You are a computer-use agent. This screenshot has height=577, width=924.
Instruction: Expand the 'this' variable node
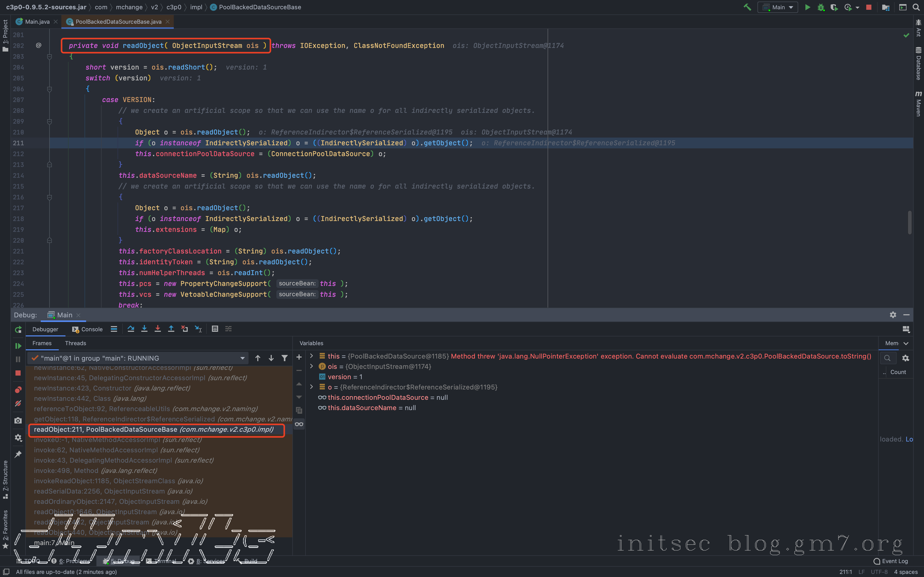[x=311, y=356]
